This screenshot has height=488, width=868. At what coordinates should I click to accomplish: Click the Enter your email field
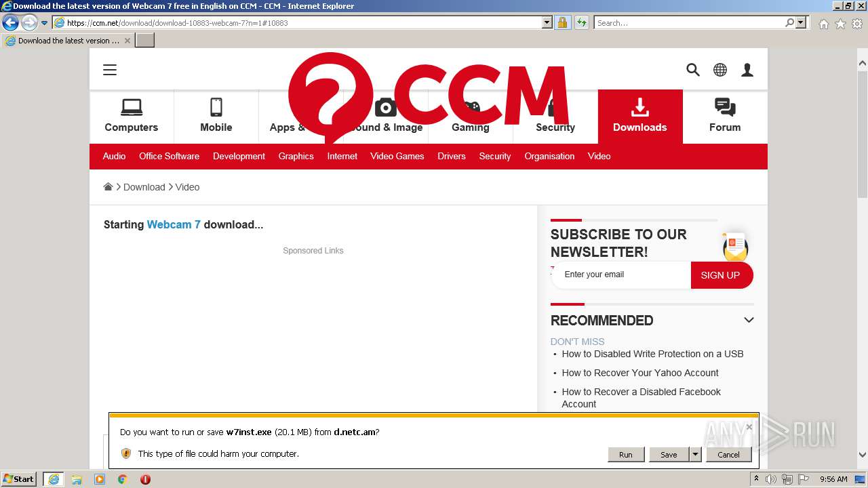pyautogui.click(x=620, y=274)
